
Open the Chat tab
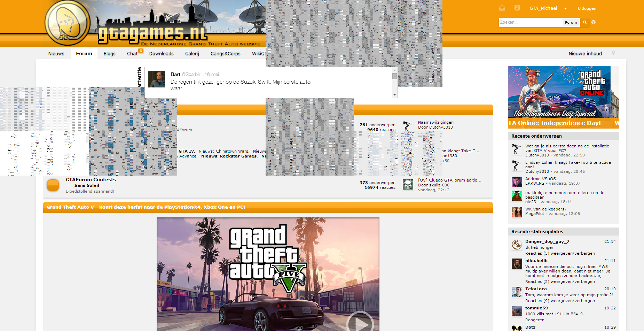[133, 53]
